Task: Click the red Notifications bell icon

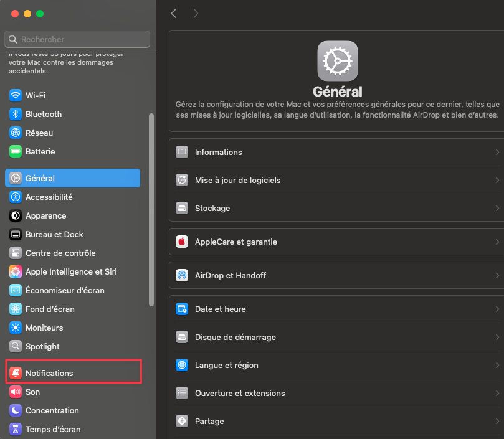Action: [16, 373]
